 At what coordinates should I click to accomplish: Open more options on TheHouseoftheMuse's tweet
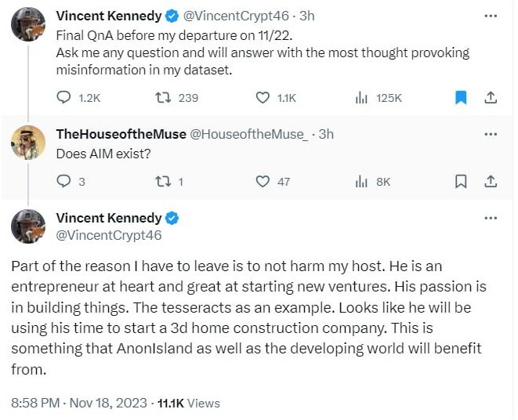(491, 134)
